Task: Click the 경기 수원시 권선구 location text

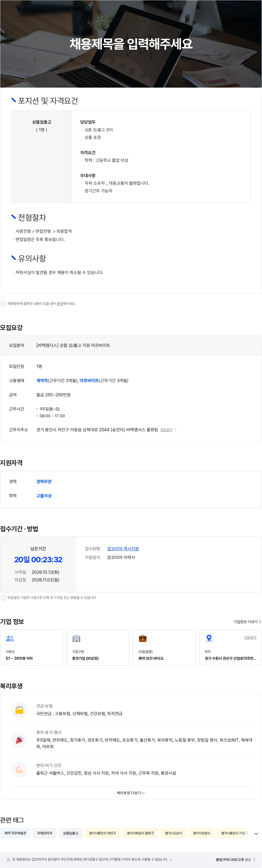Action: tap(231, 658)
